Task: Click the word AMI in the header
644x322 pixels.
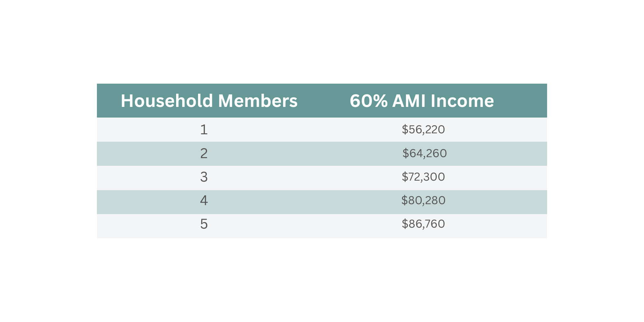Action: [409, 101]
